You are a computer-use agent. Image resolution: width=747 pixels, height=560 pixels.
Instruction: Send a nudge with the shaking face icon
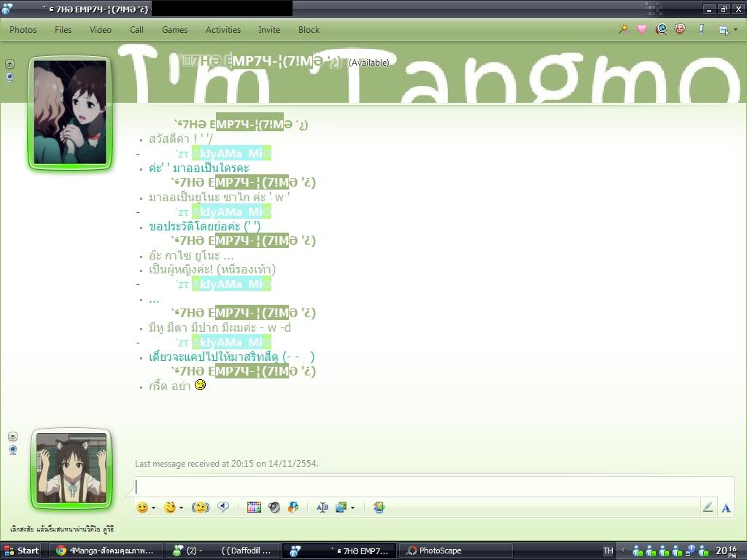(201, 507)
